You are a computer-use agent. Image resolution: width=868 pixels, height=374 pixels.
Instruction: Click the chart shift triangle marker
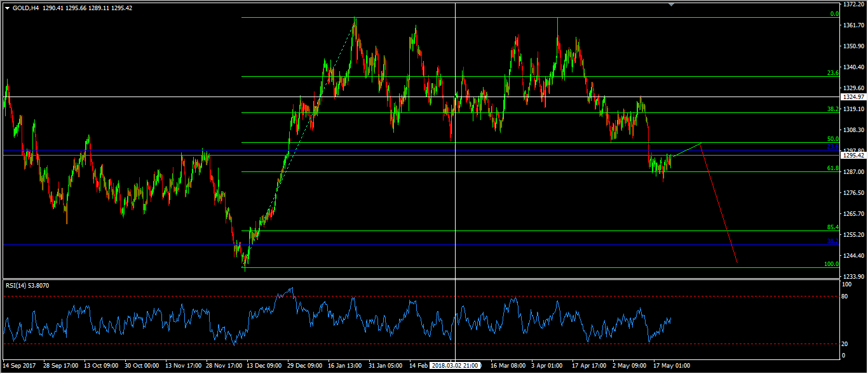point(672,5)
